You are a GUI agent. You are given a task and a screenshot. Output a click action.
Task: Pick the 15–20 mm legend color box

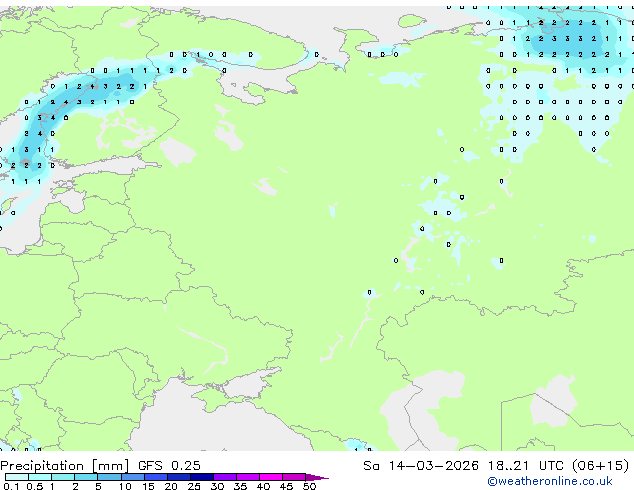pyautogui.click(x=155, y=477)
